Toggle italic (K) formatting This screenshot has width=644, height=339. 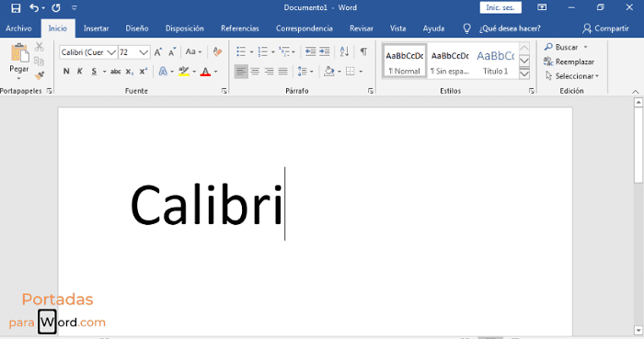click(80, 72)
